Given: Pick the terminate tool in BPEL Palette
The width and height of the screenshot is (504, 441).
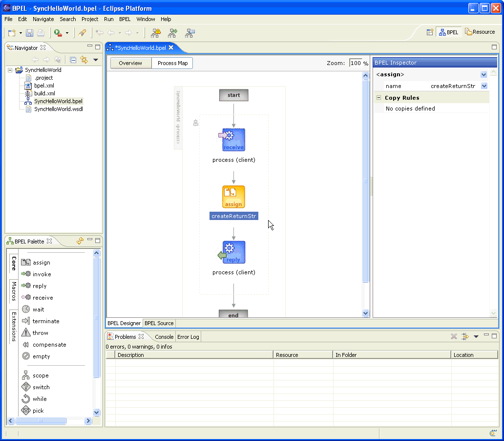Looking at the screenshot, I should [41, 321].
